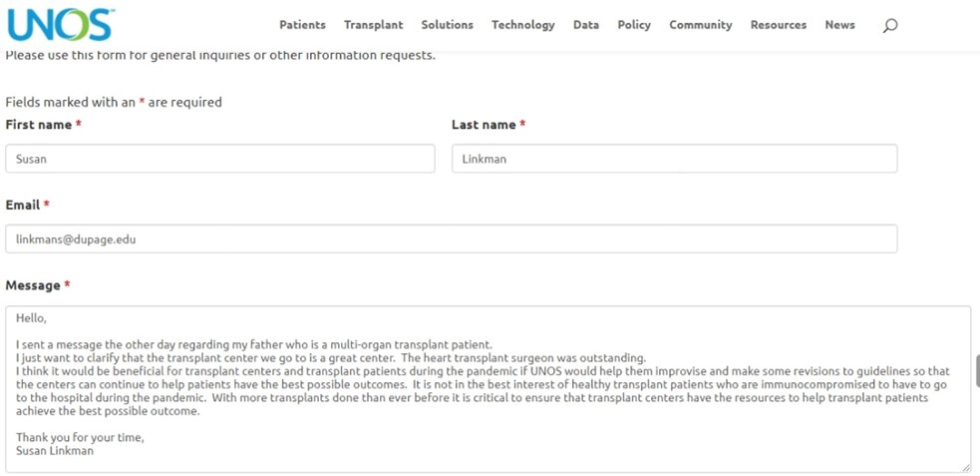Click the UNOS logo

click(60, 24)
